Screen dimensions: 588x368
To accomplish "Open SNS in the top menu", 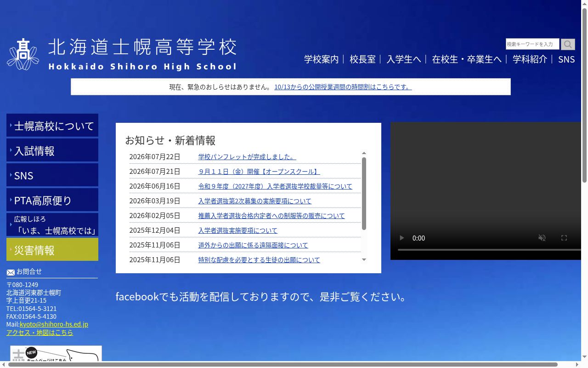I will coord(566,59).
